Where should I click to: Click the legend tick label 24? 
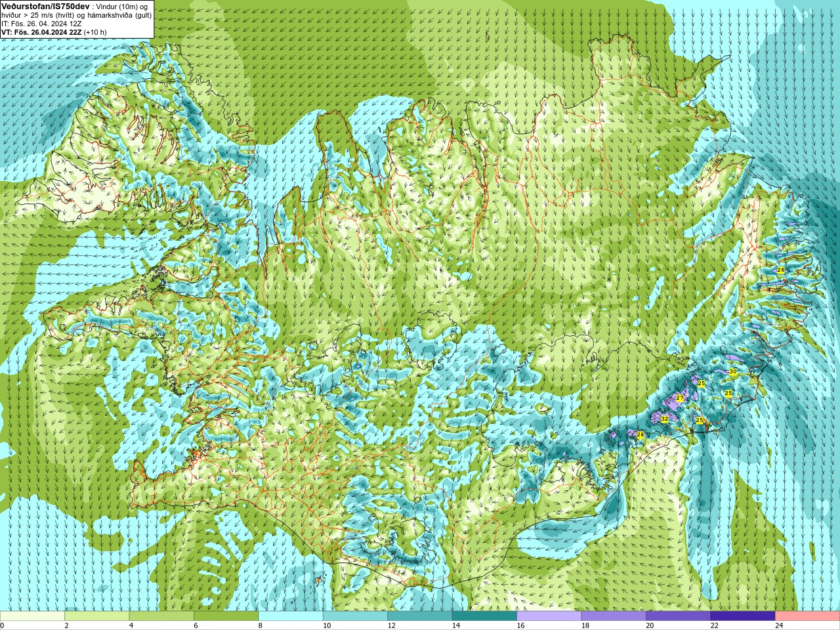778,625
